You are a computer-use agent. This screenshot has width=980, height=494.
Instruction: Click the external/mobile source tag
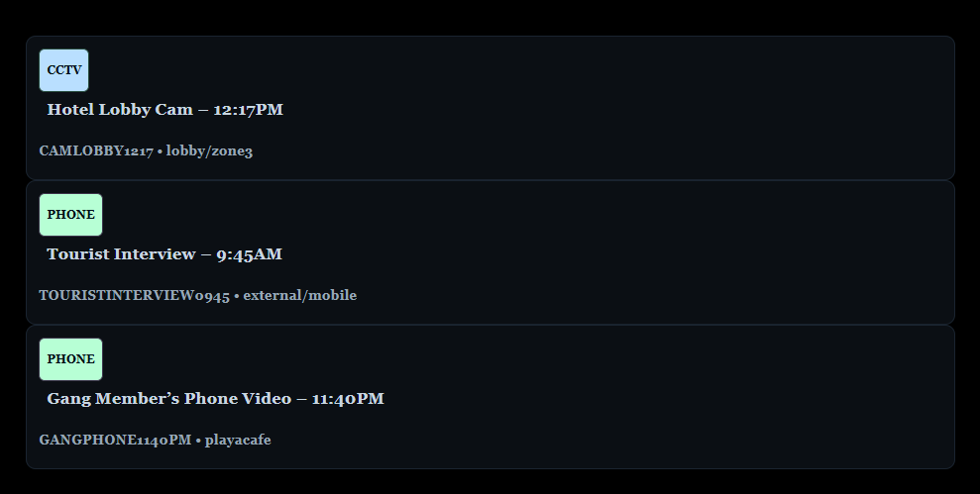click(x=299, y=296)
